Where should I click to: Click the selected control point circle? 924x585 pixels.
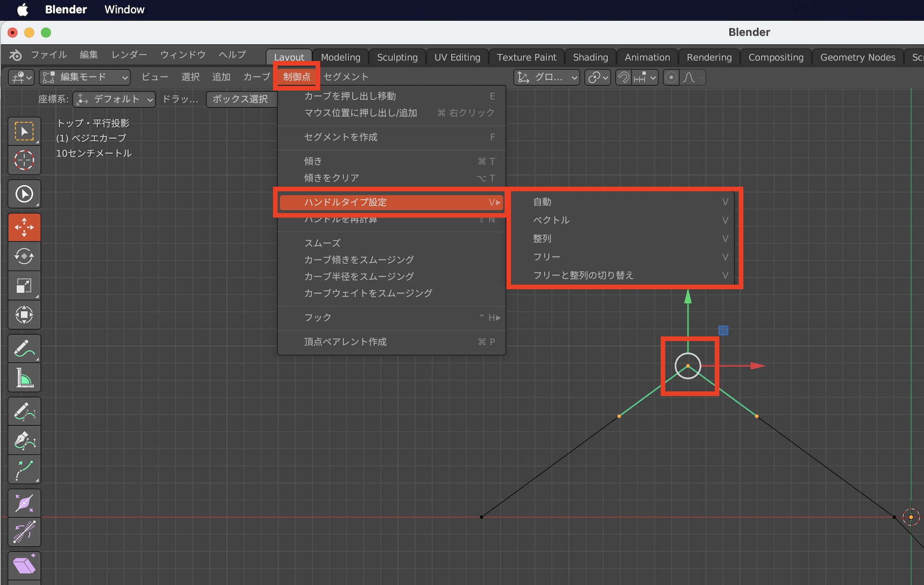pyautogui.click(x=688, y=366)
